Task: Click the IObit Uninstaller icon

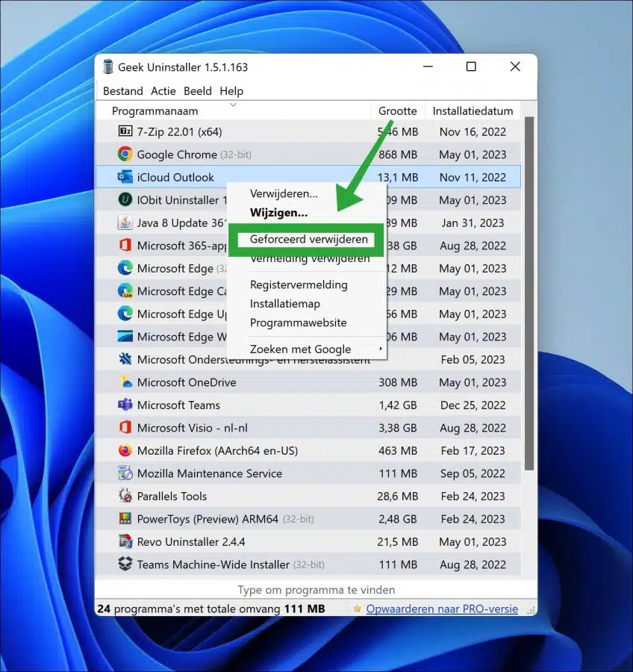Action: (x=125, y=199)
